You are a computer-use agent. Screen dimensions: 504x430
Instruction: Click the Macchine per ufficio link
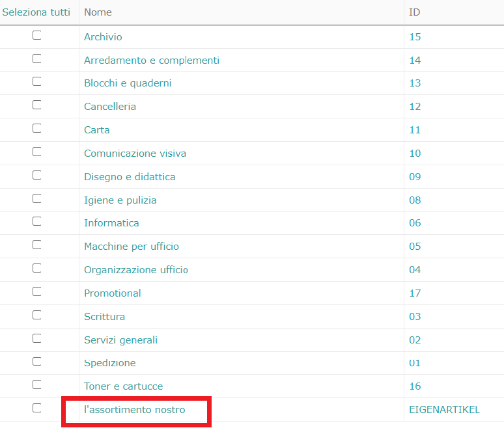[x=131, y=247]
